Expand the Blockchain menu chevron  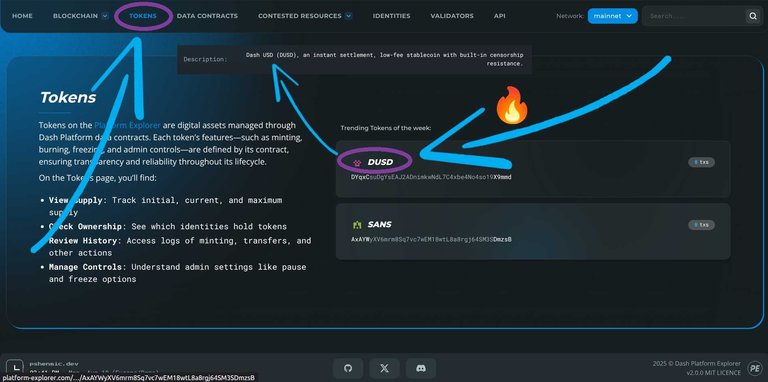[105, 16]
